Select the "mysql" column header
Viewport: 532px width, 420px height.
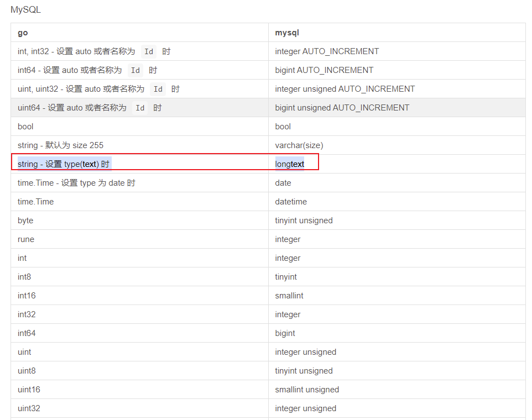tap(286, 33)
